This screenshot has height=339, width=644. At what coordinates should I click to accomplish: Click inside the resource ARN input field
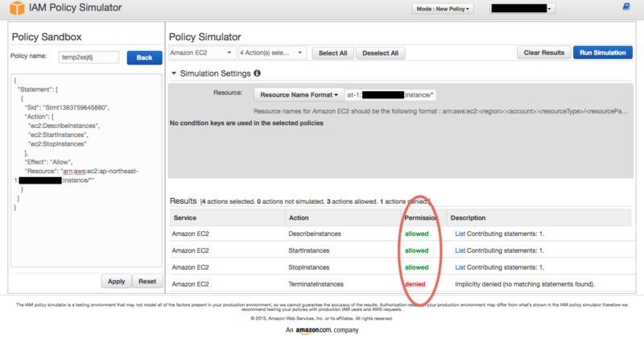coord(390,95)
